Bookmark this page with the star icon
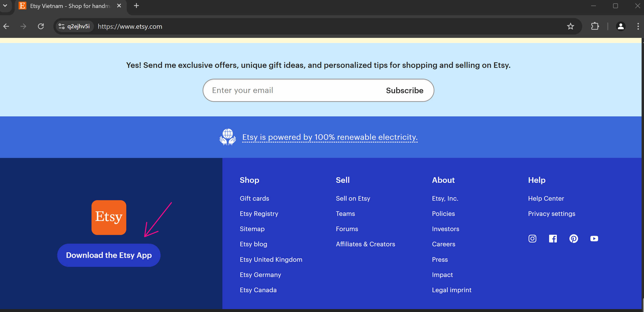This screenshot has width=644, height=312. (x=570, y=27)
